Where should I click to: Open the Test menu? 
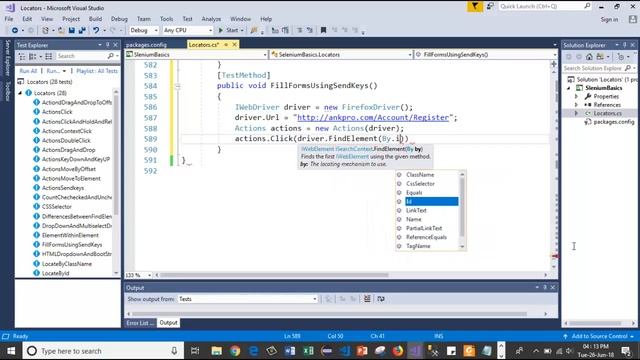pyautogui.click(x=187, y=19)
